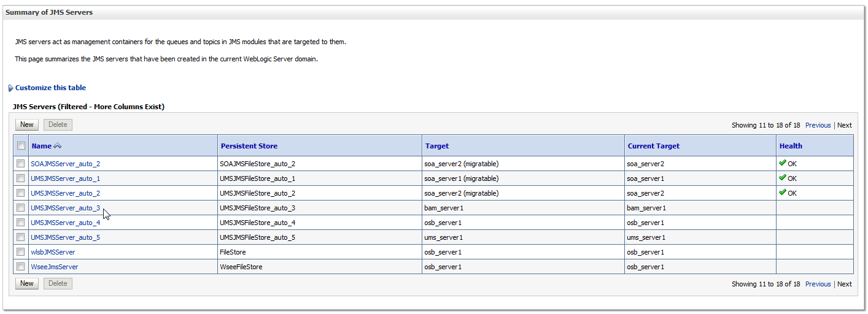The width and height of the screenshot is (868, 314).
Task: Check the SOAJMSServer_auto_2 row checkbox
Action: point(21,164)
